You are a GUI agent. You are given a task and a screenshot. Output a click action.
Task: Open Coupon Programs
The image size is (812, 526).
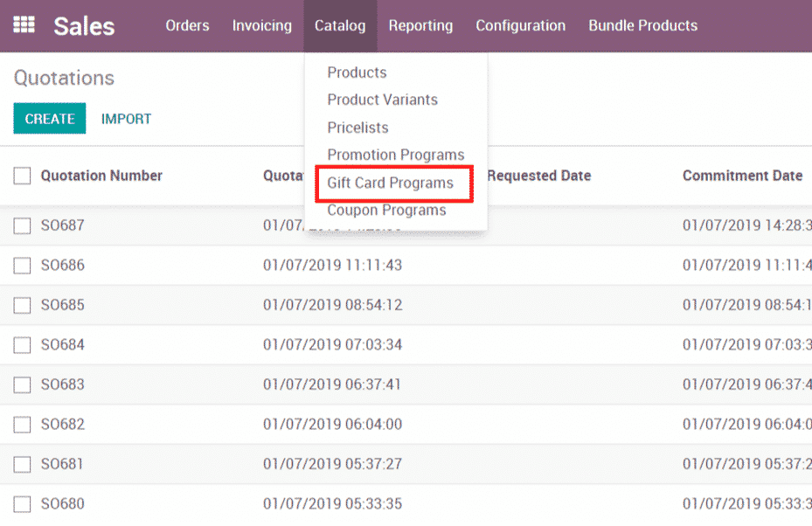click(386, 211)
